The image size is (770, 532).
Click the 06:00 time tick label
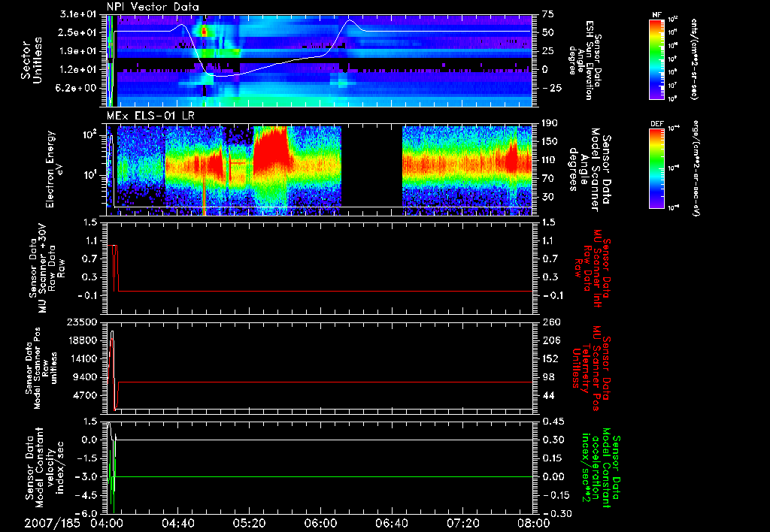(320, 524)
